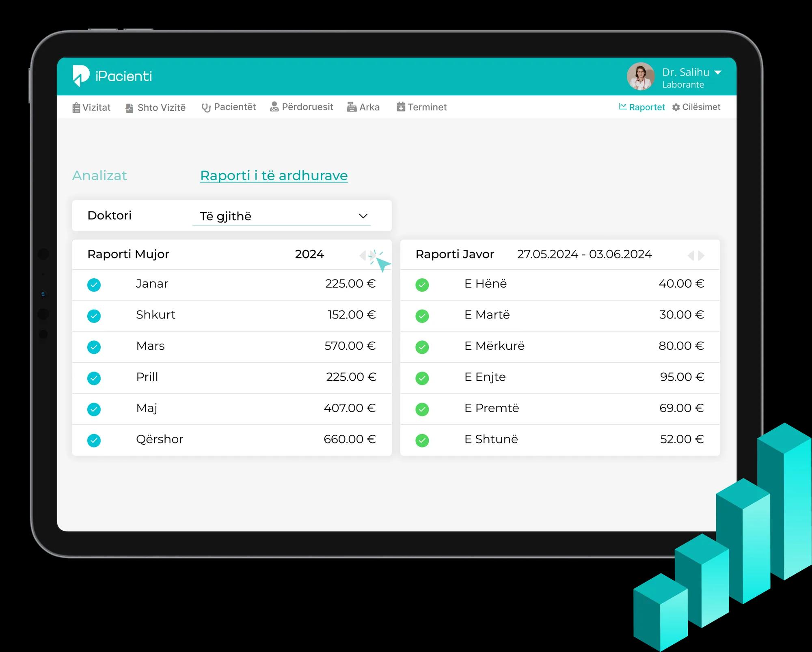Go to previous week in Raporti Javor
Viewport: 812px width, 652px height.
(691, 256)
